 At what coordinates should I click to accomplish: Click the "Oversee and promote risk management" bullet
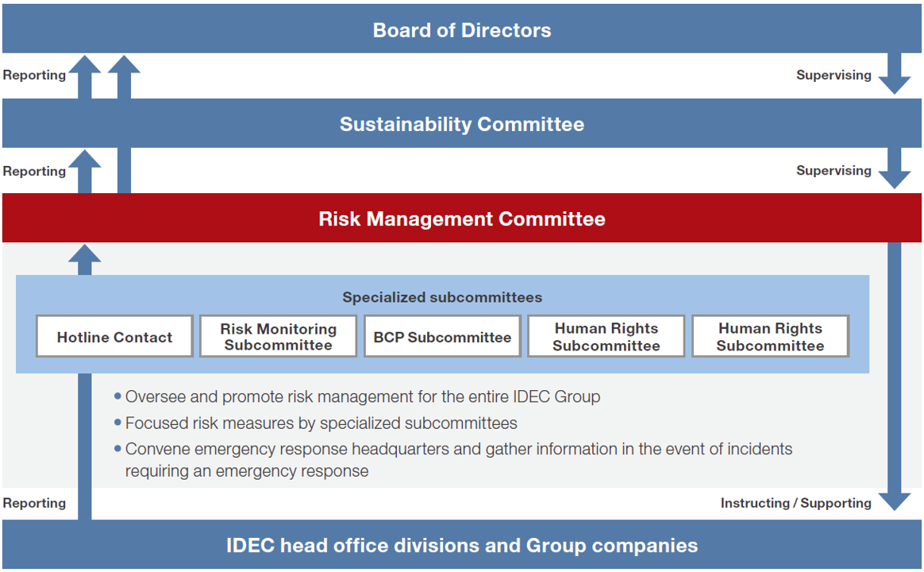click(x=362, y=396)
